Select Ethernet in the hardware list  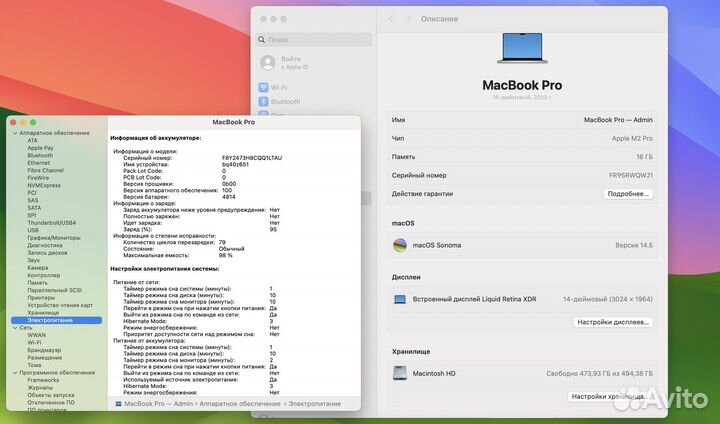point(39,163)
